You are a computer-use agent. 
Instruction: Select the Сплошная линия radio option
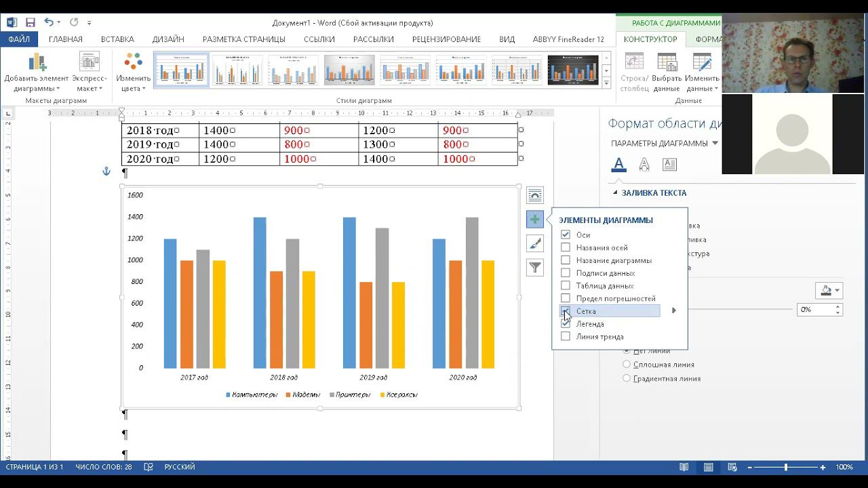click(x=627, y=365)
